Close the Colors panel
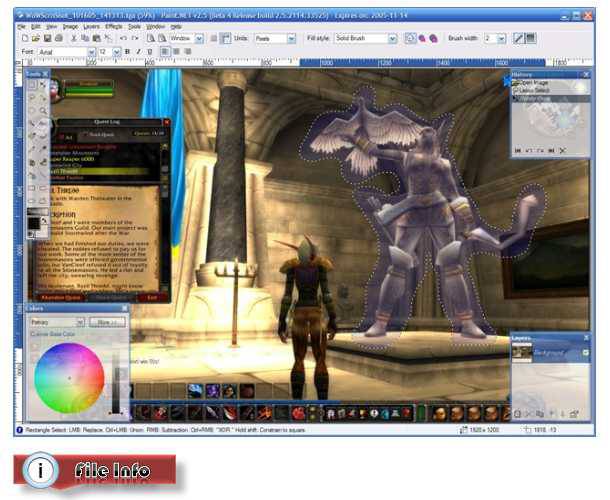 click(x=124, y=308)
